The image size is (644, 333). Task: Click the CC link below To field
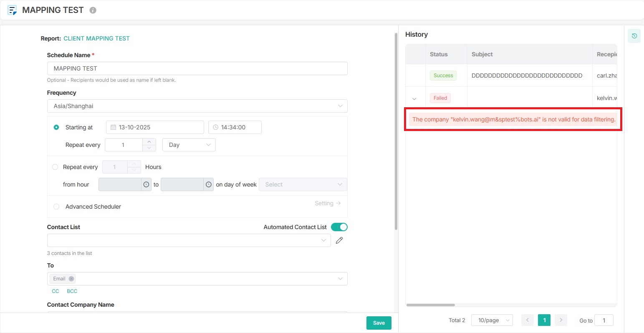pos(56,291)
